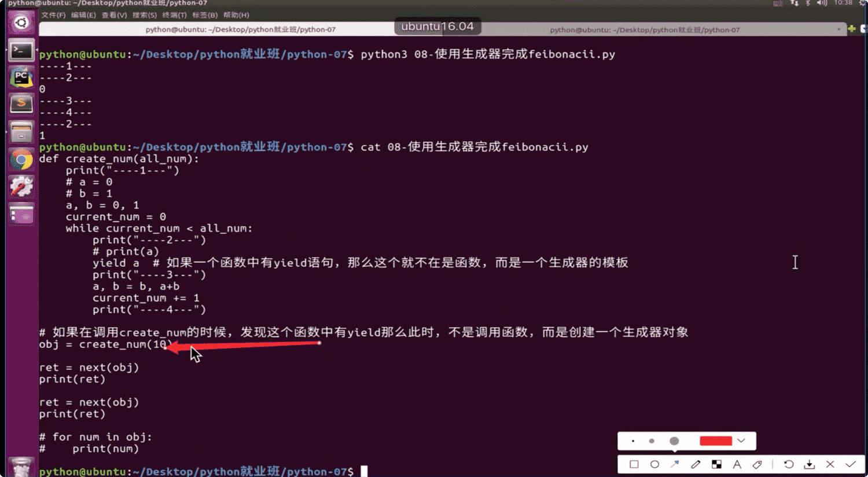Click the line 'def create_num(all_num):'
868x477 pixels.
(119, 159)
